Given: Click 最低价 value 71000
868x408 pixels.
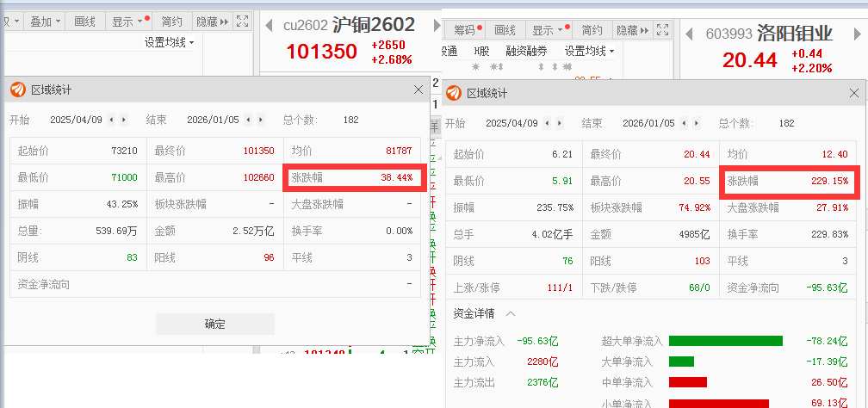Looking at the screenshot, I should pos(125,177).
